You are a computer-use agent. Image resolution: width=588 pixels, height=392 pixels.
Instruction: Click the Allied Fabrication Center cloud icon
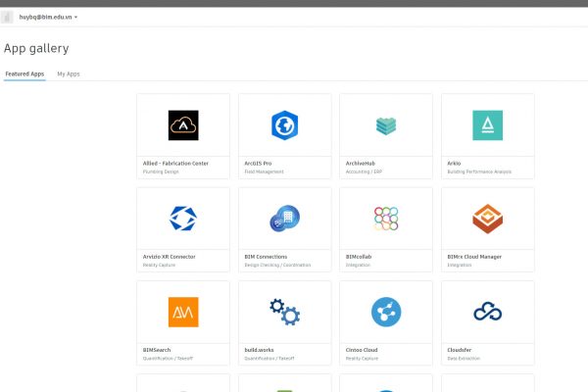coord(183,124)
